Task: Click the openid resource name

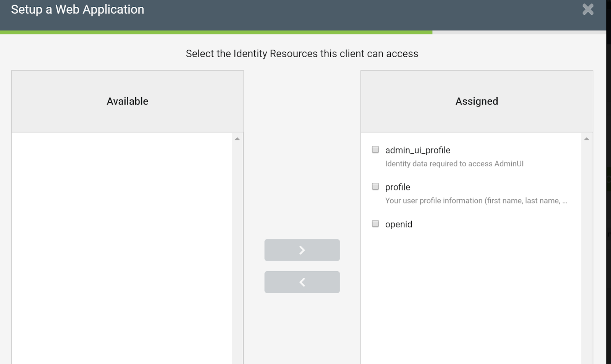Action: pyautogui.click(x=398, y=224)
